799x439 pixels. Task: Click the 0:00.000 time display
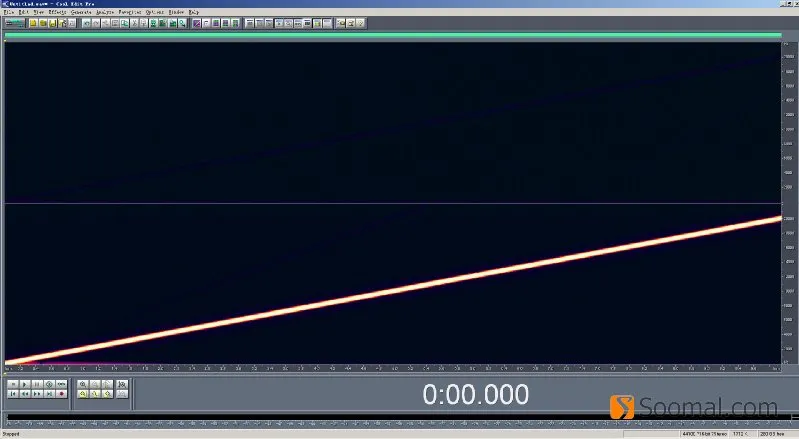475,395
